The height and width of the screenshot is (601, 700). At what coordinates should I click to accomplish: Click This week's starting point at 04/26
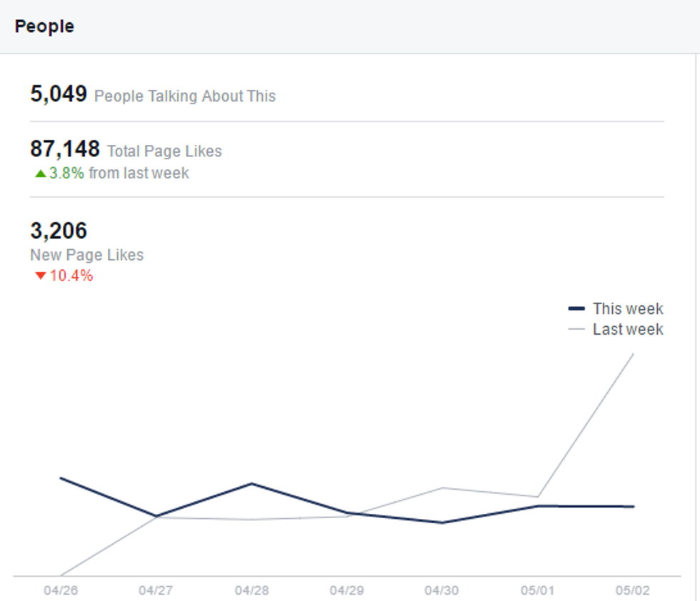(x=61, y=478)
